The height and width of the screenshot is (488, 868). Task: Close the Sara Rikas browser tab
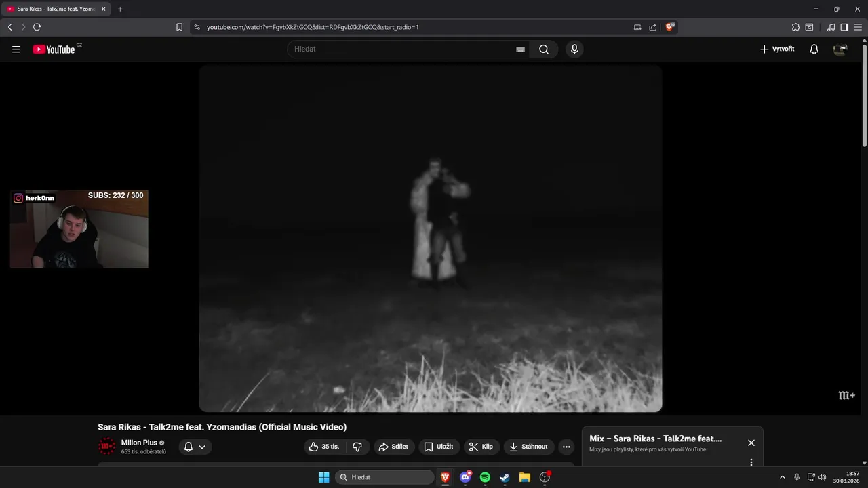click(104, 9)
